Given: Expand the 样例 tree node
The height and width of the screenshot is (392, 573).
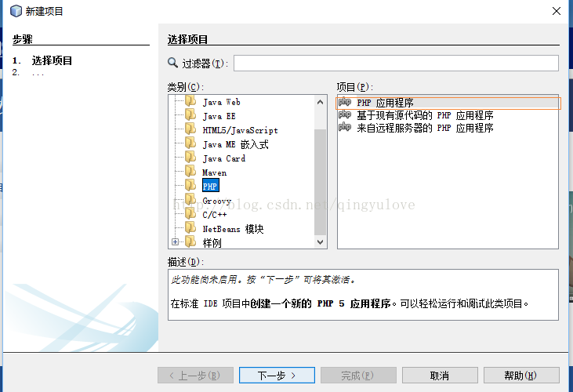Looking at the screenshot, I should click(x=175, y=241).
